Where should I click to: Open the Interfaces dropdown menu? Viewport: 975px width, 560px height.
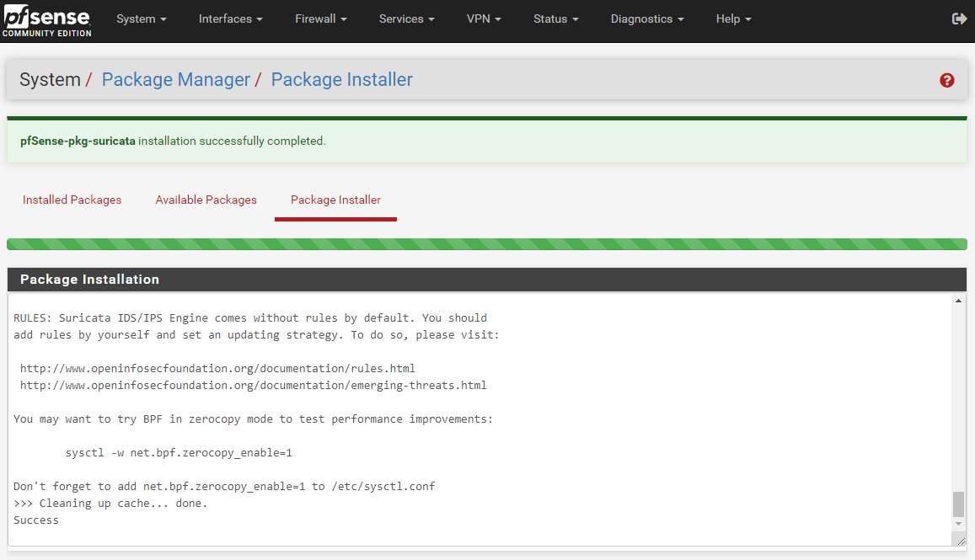(x=231, y=19)
